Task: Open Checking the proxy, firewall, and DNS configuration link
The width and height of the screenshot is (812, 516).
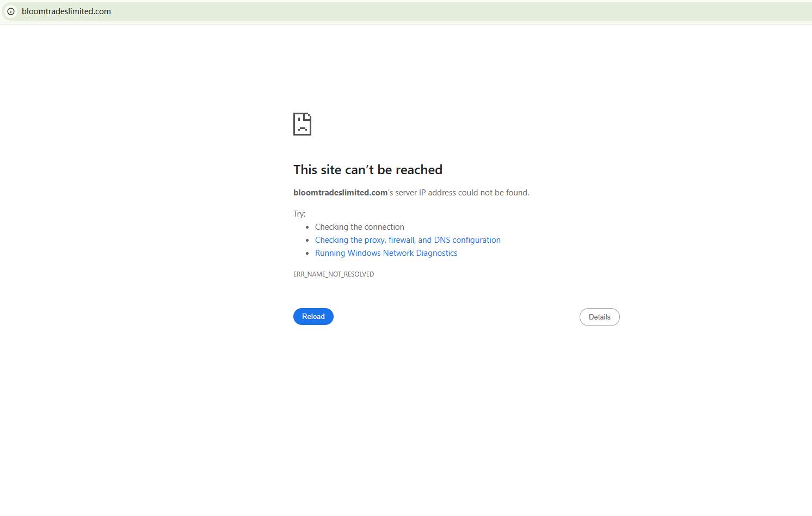Action: [408, 240]
